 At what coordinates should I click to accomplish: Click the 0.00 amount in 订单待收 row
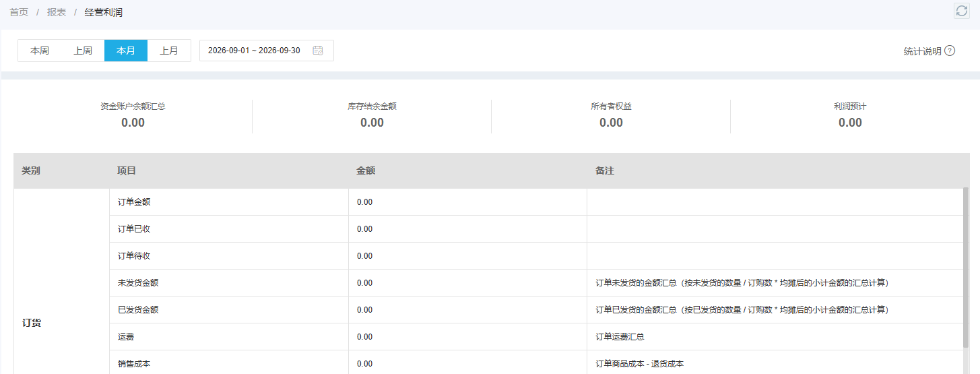[364, 256]
